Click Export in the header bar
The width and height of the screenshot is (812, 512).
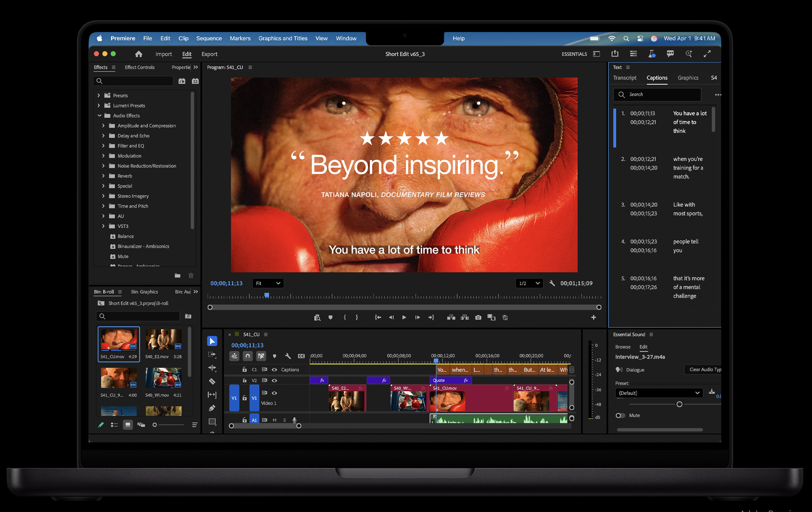tap(209, 54)
